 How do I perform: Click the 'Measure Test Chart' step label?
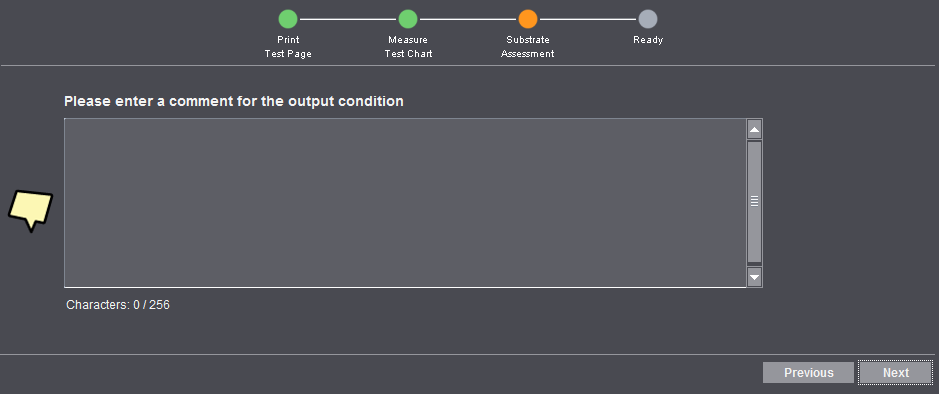coord(408,47)
